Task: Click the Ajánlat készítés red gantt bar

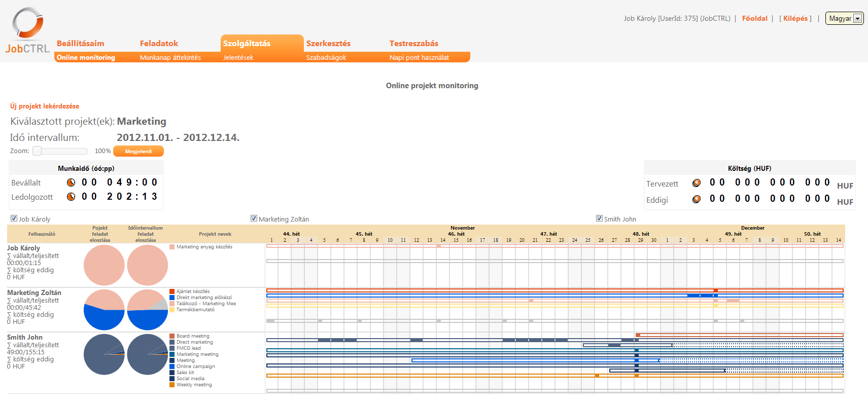Action: [x=554, y=290]
